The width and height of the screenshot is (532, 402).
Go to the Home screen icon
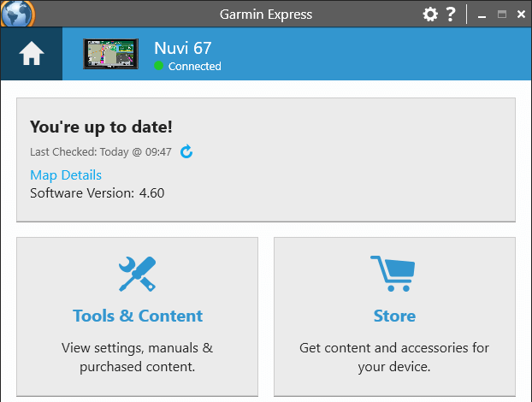point(31,53)
